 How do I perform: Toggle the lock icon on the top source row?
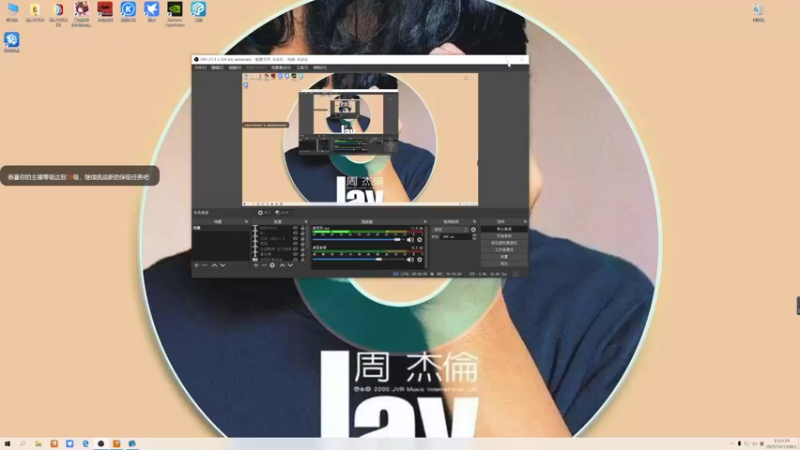303,228
